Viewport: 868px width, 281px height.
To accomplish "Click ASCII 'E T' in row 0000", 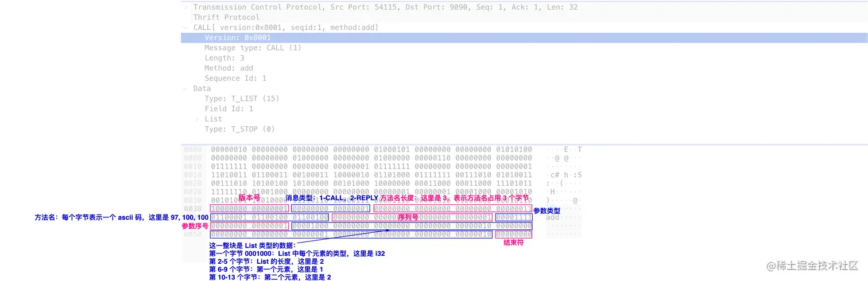I will click(572, 150).
